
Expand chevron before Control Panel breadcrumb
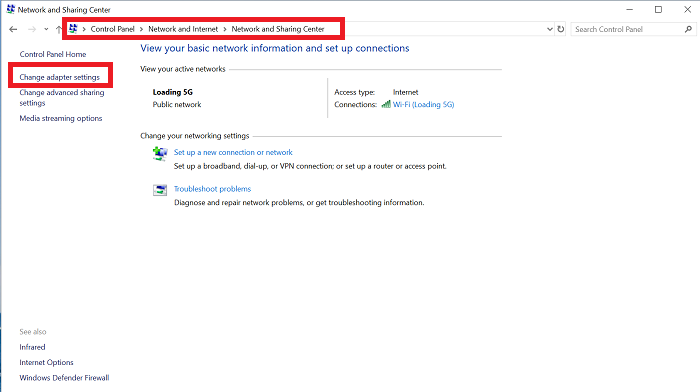pos(83,29)
